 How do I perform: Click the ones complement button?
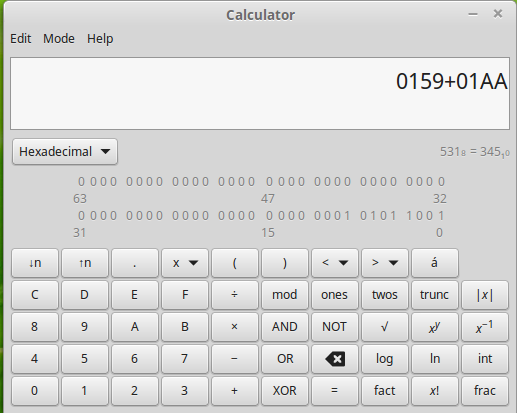pyautogui.click(x=335, y=295)
